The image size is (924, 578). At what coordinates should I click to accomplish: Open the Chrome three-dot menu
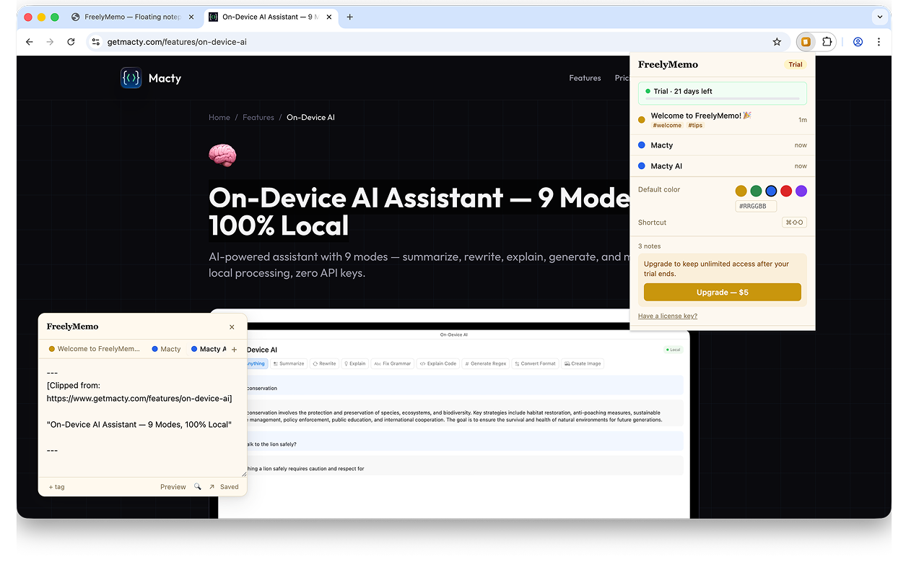[x=879, y=42]
